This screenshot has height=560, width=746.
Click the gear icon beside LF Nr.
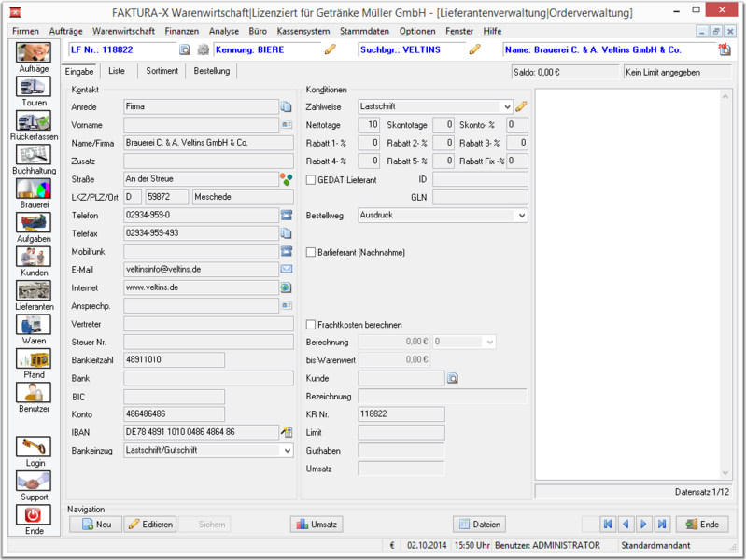tap(204, 49)
